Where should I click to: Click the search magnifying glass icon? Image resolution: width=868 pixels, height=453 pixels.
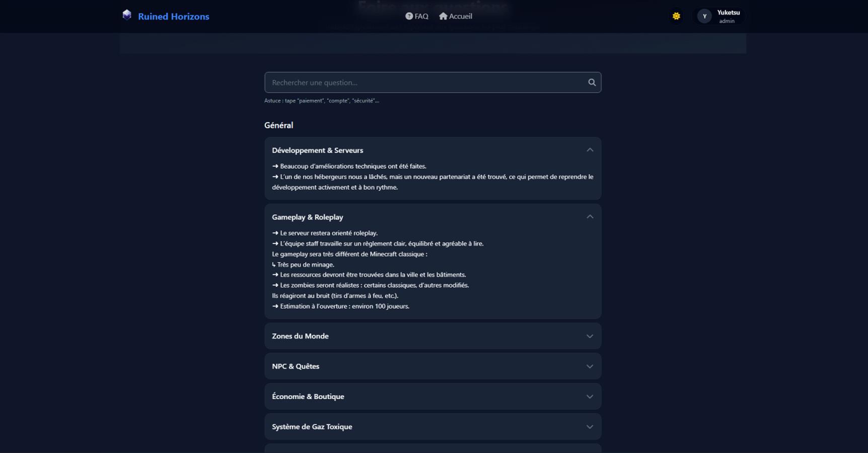tap(592, 83)
